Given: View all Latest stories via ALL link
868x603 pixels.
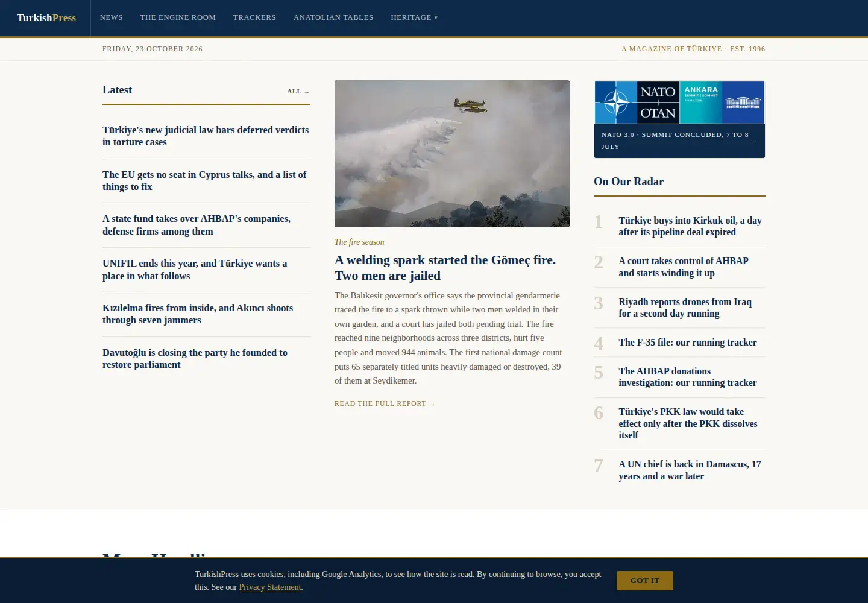Looking at the screenshot, I should (x=298, y=92).
